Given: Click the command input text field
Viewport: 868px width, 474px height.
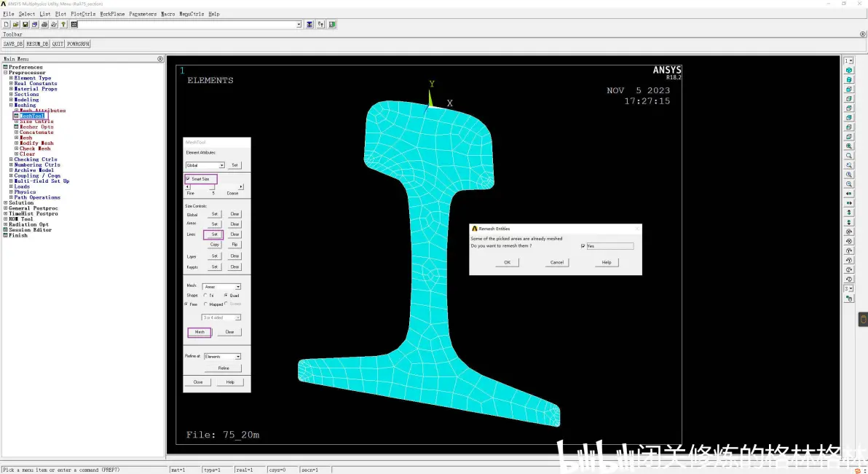Looking at the screenshot, I should pos(188,24).
